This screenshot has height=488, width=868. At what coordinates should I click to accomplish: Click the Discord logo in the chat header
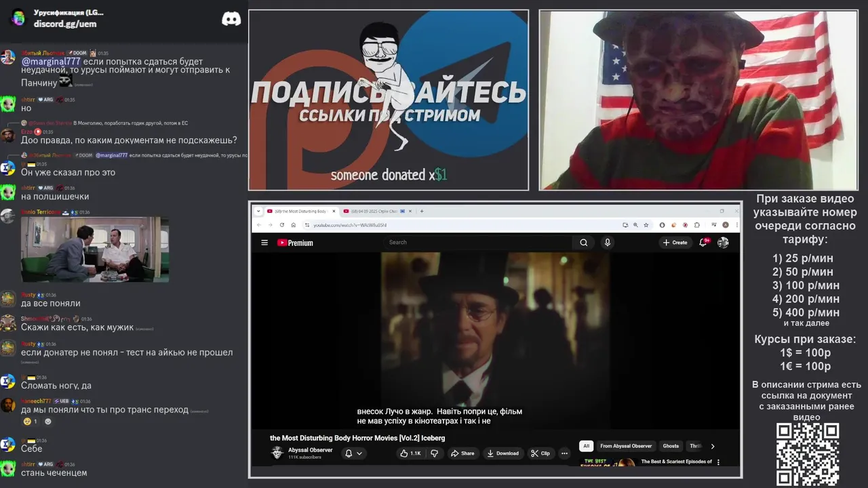coord(231,19)
